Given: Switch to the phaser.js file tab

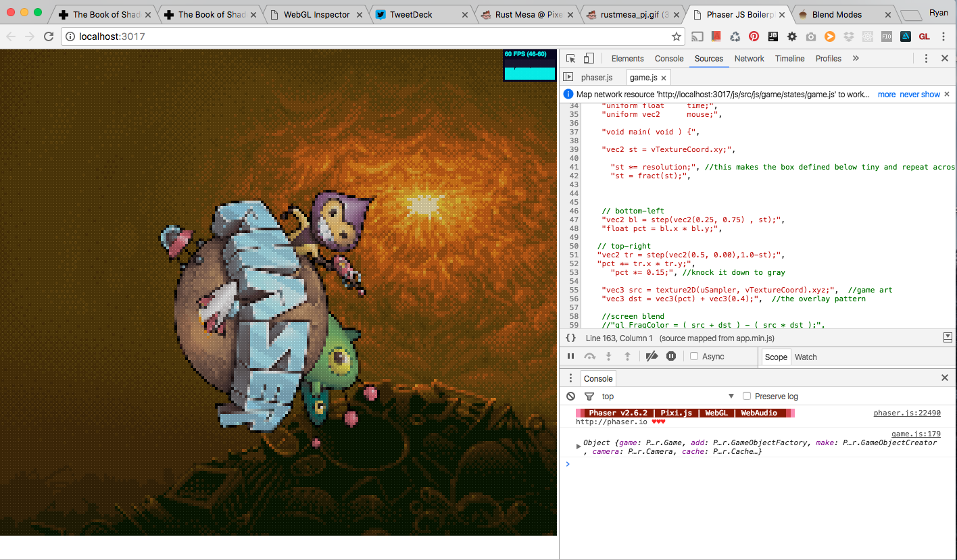Looking at the screenshot, I should (x=597, y=78).
